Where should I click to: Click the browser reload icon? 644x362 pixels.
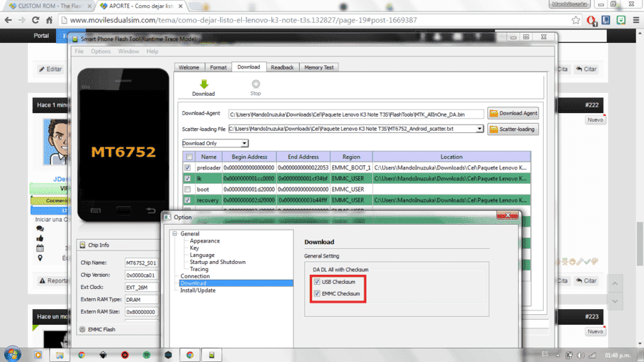pyautogui.click(x=36, y=20)
